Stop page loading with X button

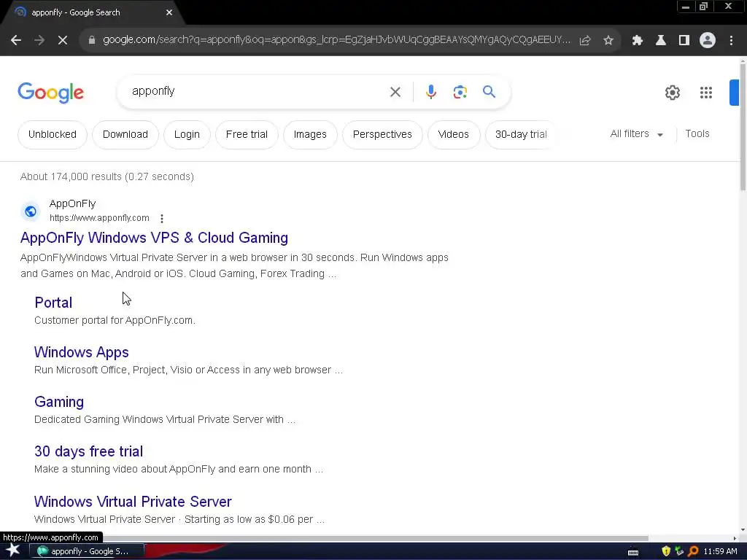[x=63, y=41]
